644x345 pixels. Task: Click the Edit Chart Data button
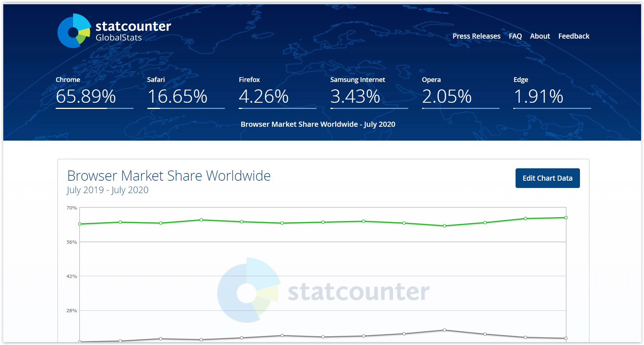[548, 178]
